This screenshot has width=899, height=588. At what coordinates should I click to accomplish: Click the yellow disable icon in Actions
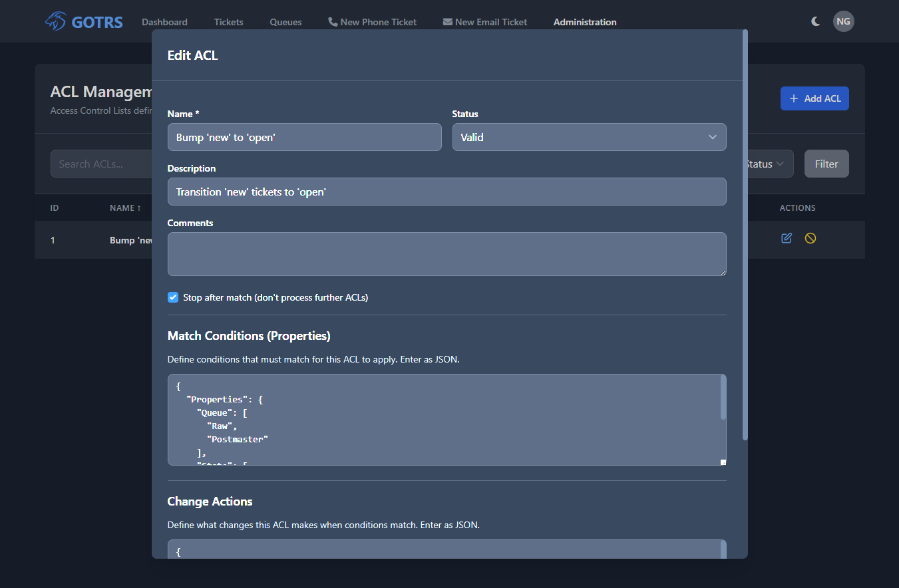pyautogui.click(x=810, y=238)
